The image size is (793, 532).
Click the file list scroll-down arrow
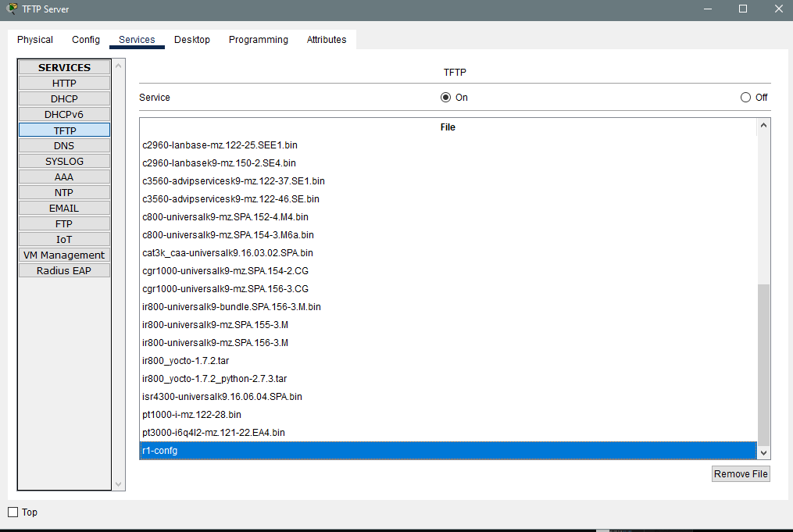[x=763, y=453]
